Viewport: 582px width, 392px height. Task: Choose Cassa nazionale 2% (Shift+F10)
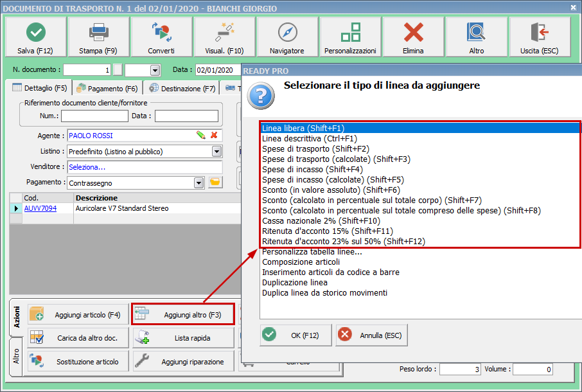click(421, 221)
